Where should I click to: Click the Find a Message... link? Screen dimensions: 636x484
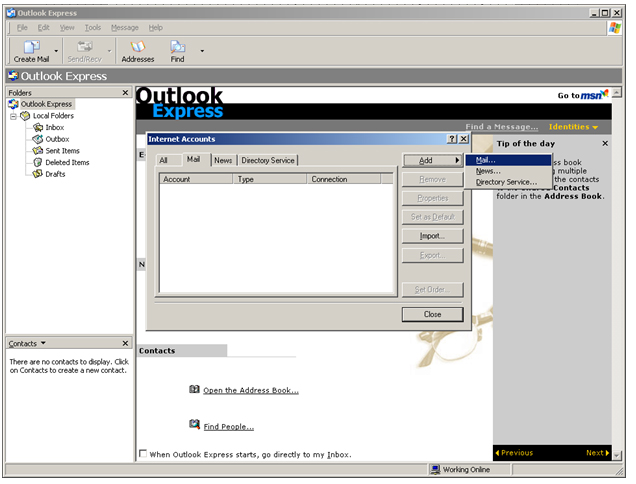tap(502, 127)
